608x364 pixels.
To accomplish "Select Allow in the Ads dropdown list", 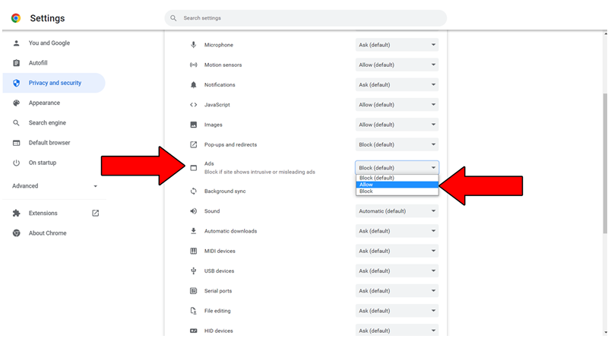I will tap(397, 185).
